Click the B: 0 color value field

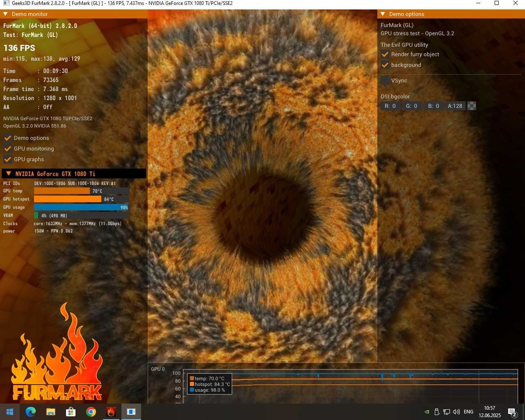(434, 106)
